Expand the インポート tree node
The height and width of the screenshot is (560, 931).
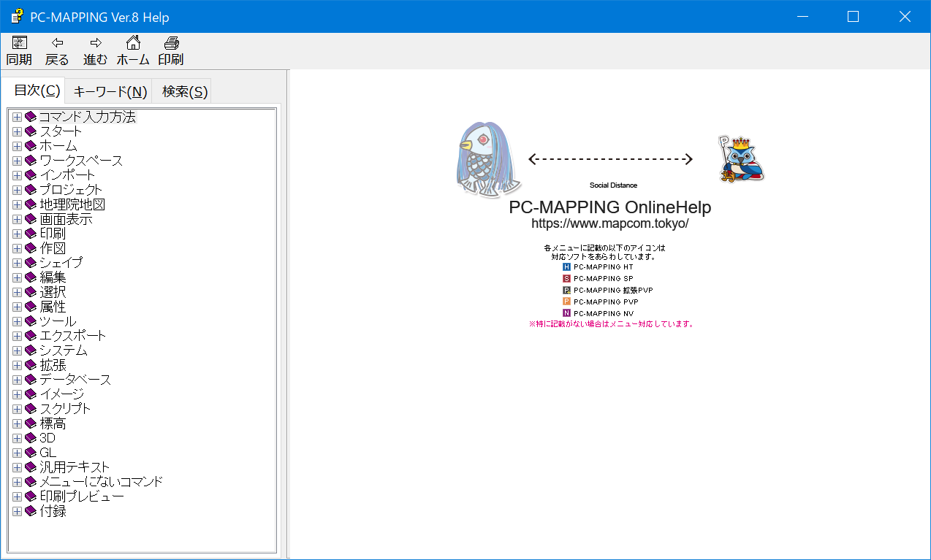[18, 175]
